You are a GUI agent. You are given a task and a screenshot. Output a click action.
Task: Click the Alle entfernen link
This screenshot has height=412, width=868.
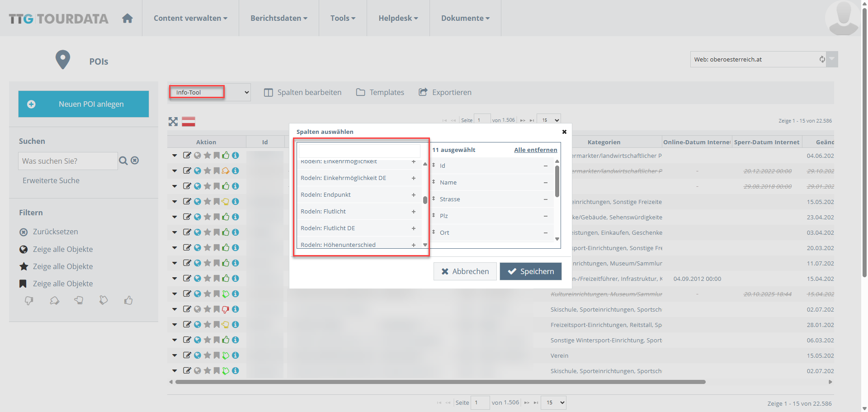click(x=536, y=150)
